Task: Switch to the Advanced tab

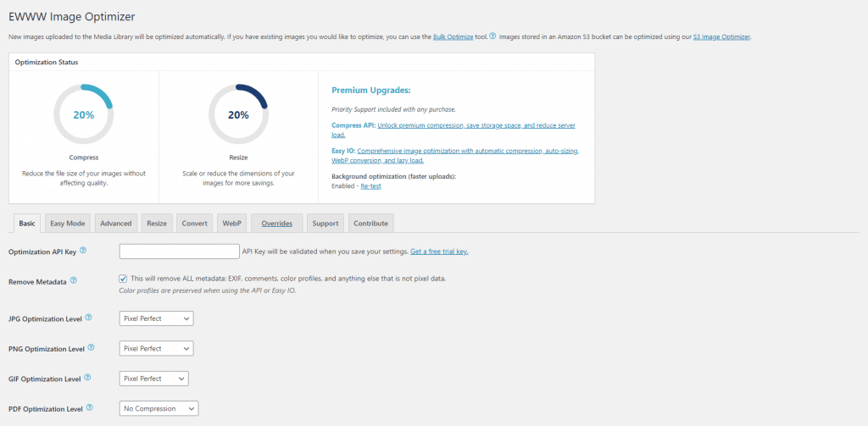Action: (115, 224)
